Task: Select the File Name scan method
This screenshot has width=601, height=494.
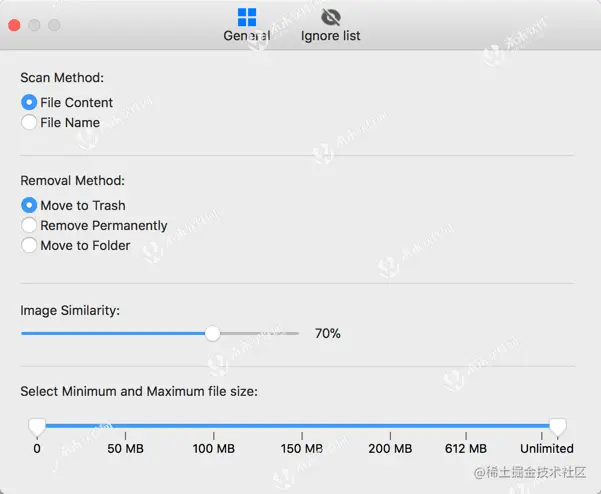Action: pyautogui.click(x=29, y=122)
